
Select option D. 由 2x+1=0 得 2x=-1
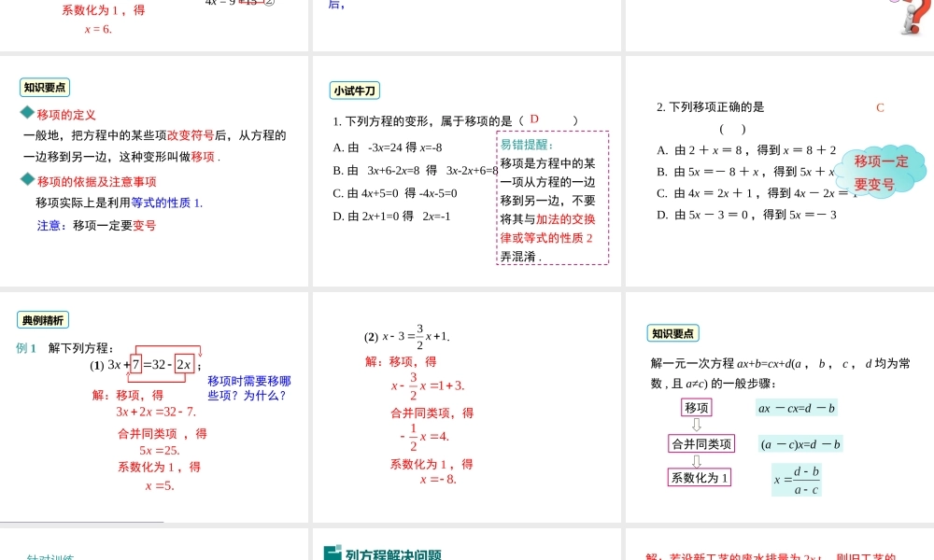tap(391, 216)
